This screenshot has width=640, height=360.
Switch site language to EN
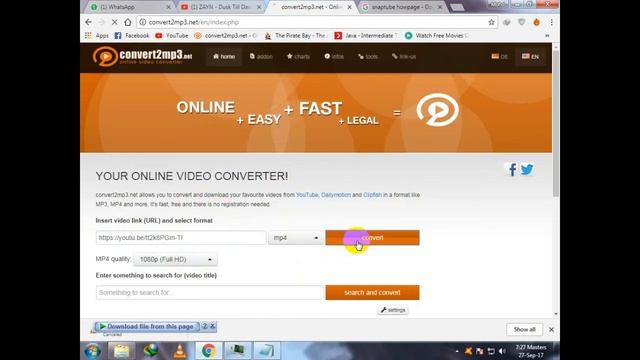[530, 56]
